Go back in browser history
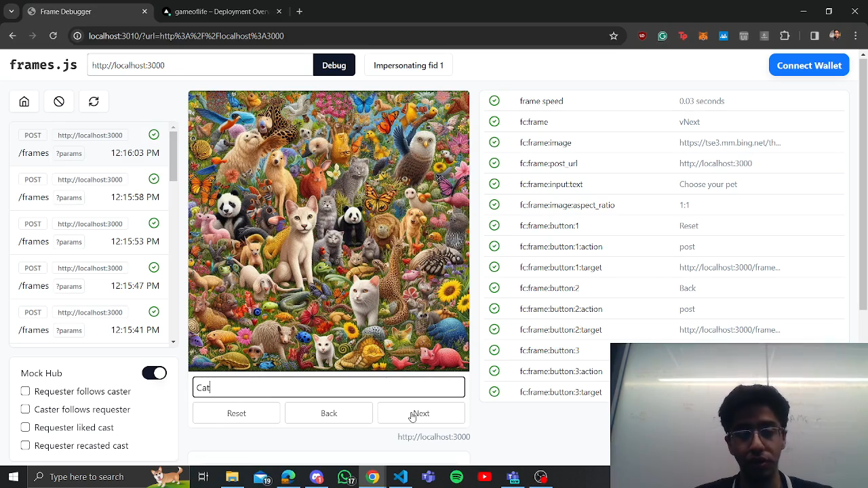 pos(13,36)
